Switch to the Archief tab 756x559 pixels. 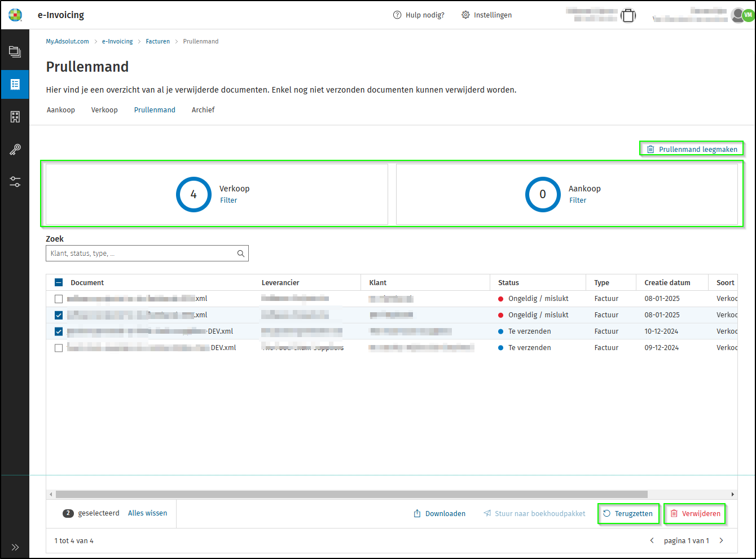tap(203, 110)
